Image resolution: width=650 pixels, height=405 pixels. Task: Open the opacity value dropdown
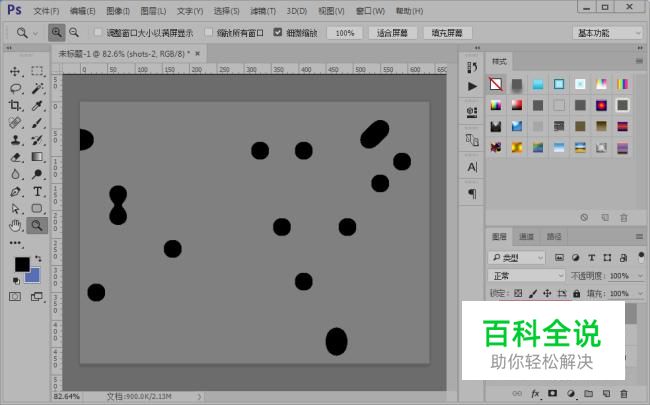coord(640,276)
